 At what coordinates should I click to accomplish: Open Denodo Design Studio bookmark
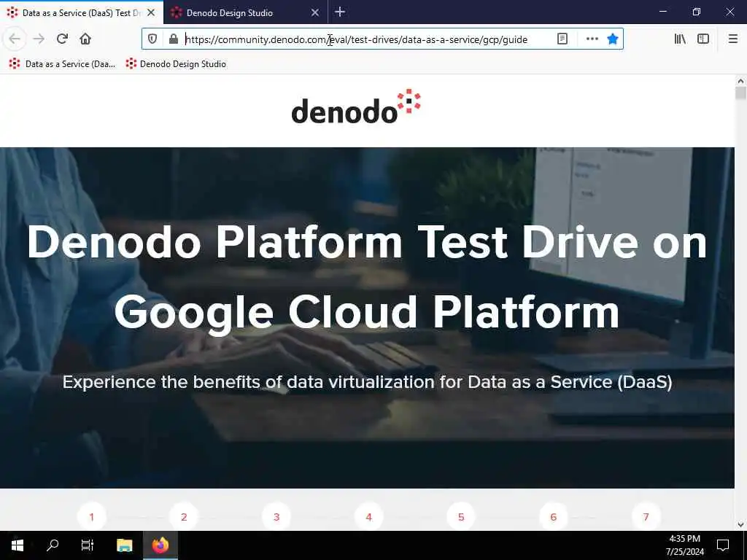pos(176,64)
